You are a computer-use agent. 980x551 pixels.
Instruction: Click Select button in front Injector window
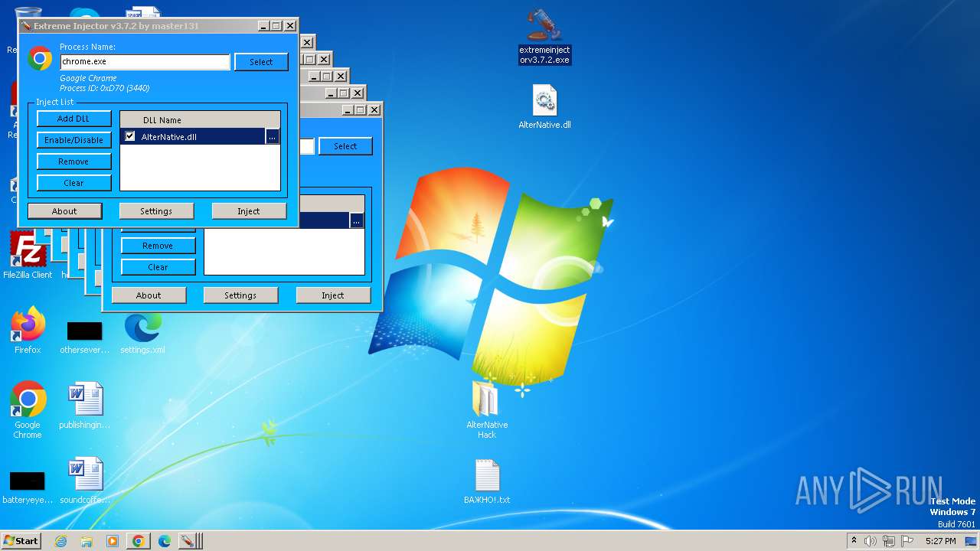(261, 62)
